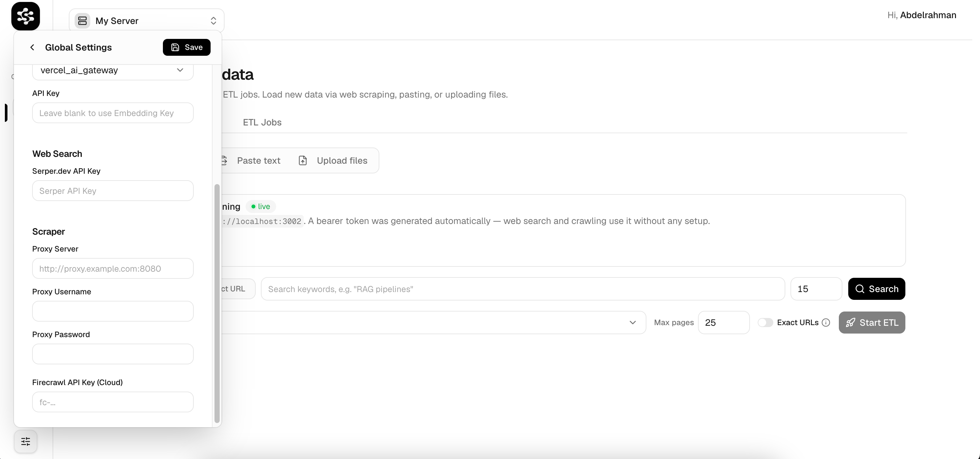
Task: Click the black Search button
Action: (x=876, y=289)
